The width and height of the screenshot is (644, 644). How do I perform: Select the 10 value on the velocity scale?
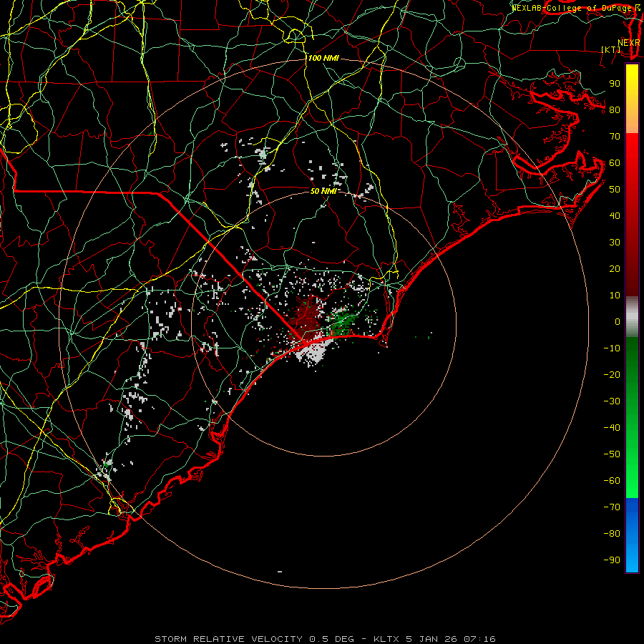[615, 296]
